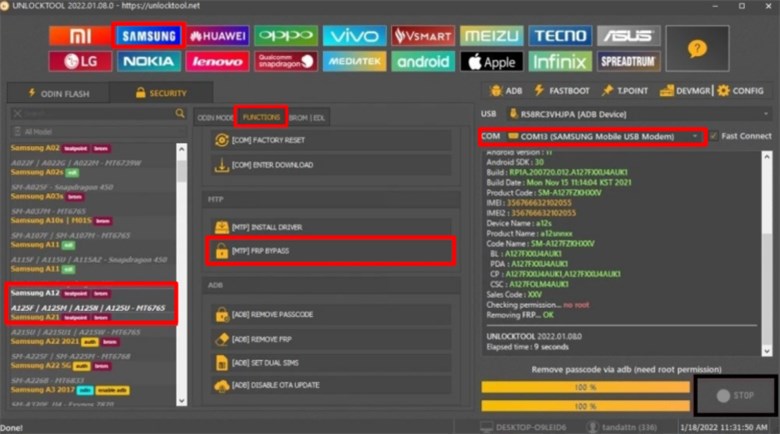The image size is (780, 434).
Task: Choose the Huawei brand icon
Action: [x=217, y=36]
